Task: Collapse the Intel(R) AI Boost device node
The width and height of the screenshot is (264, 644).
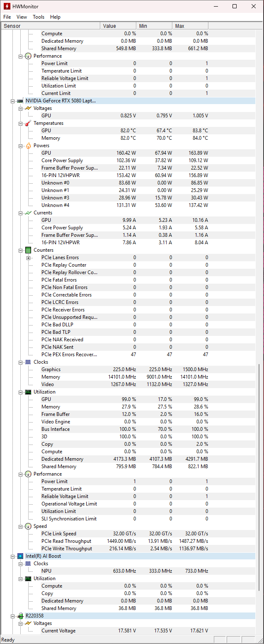Action: [x=12, y=556]
